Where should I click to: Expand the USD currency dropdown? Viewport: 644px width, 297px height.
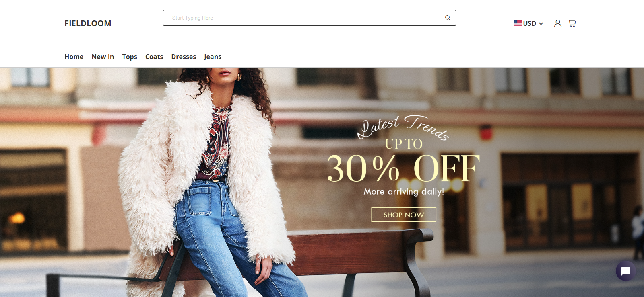tap(528, 23)
